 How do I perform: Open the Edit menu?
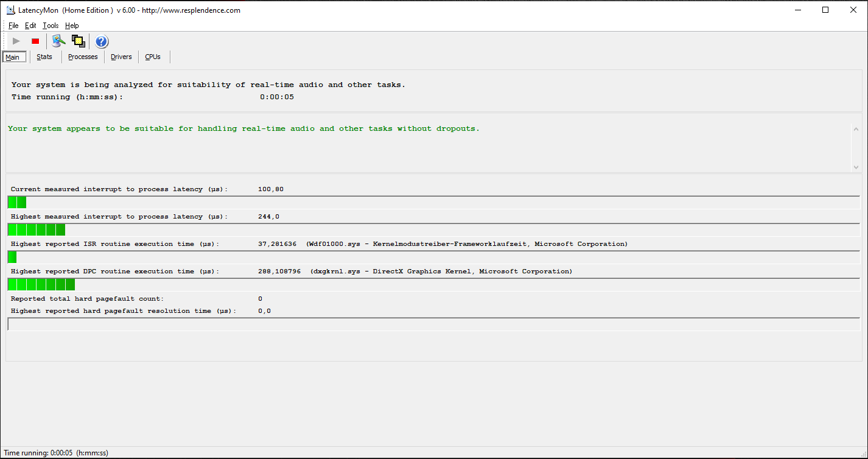coord(30,26)
